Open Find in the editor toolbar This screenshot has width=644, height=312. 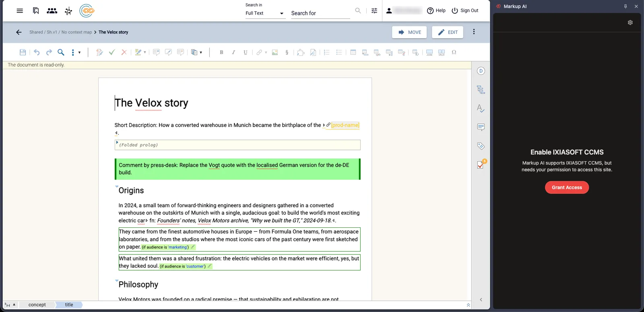point(61,52)
